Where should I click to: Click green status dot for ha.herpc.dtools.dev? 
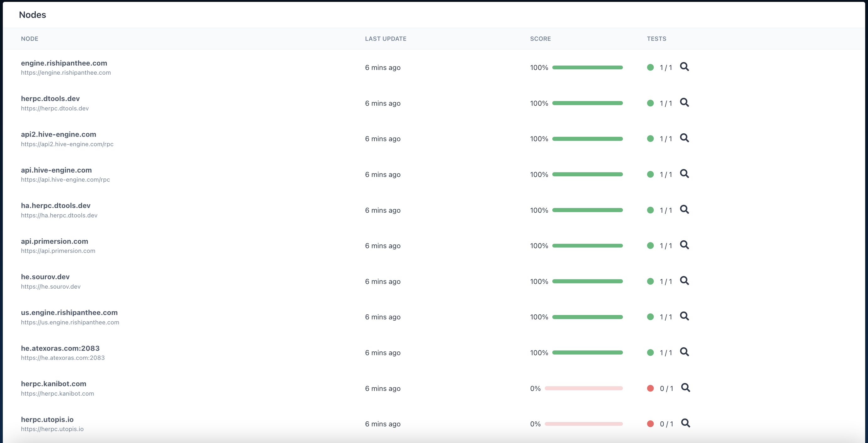coord(650,210)
